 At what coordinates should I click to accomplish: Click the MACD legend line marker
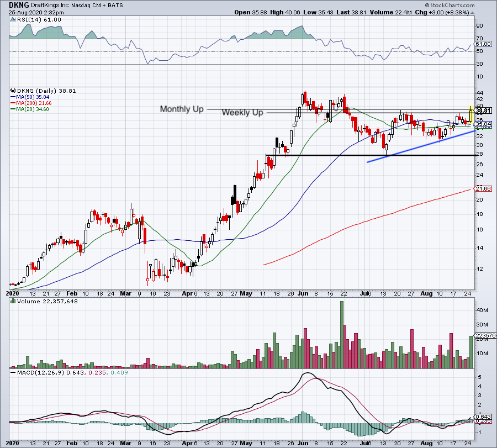pos(13,372)
